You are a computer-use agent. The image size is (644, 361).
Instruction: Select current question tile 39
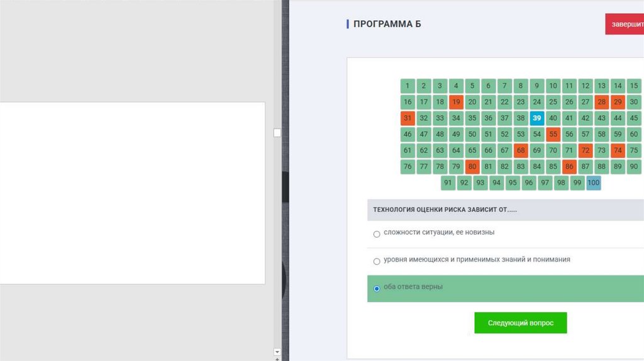click(x=536, y=118)
